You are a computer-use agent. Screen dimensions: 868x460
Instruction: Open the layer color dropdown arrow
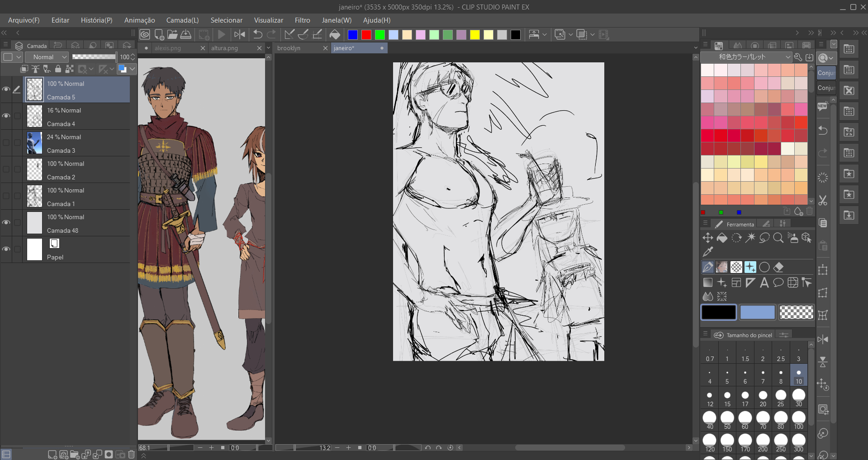(x=132, y=69)
